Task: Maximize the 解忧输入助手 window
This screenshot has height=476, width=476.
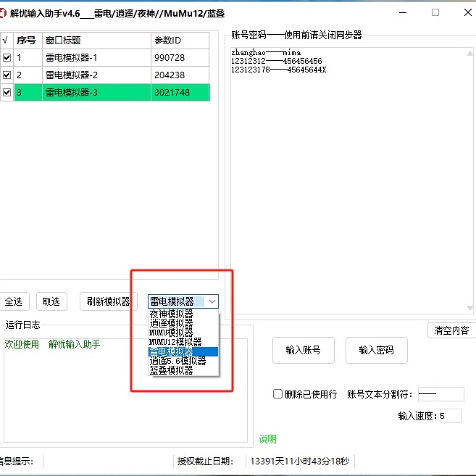Action: 435,13
